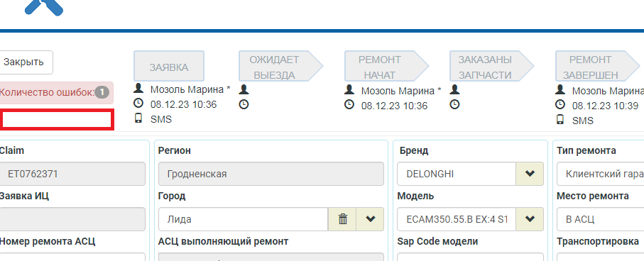
Task: Click the user icon under ЗАЯВКА
Action: (x=139, y=88)
